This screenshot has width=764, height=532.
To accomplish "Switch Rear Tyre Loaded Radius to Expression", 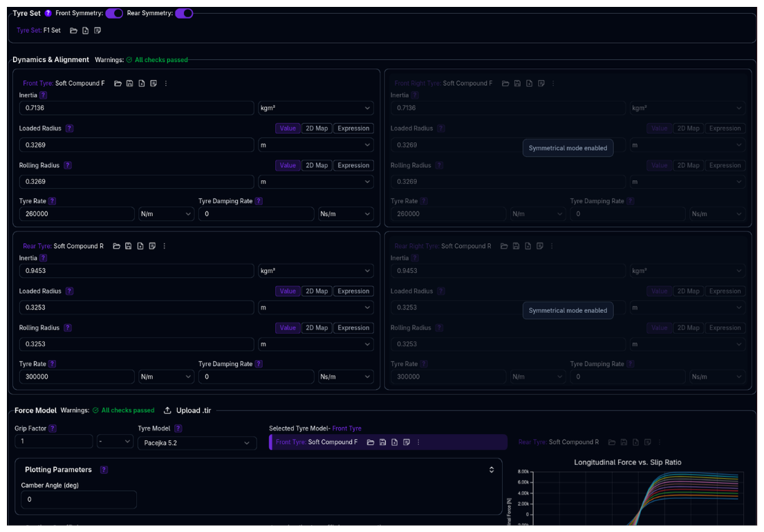I will pos(353,291).
